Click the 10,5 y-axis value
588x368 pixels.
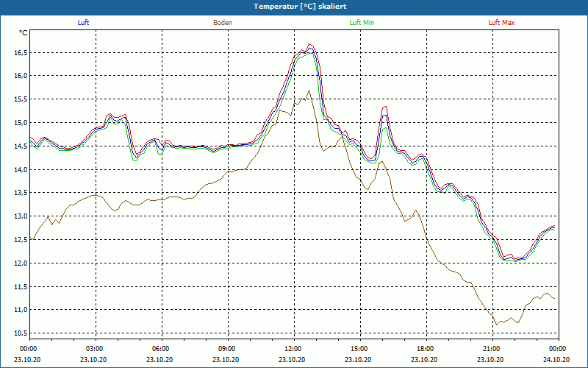coord(21,333)
